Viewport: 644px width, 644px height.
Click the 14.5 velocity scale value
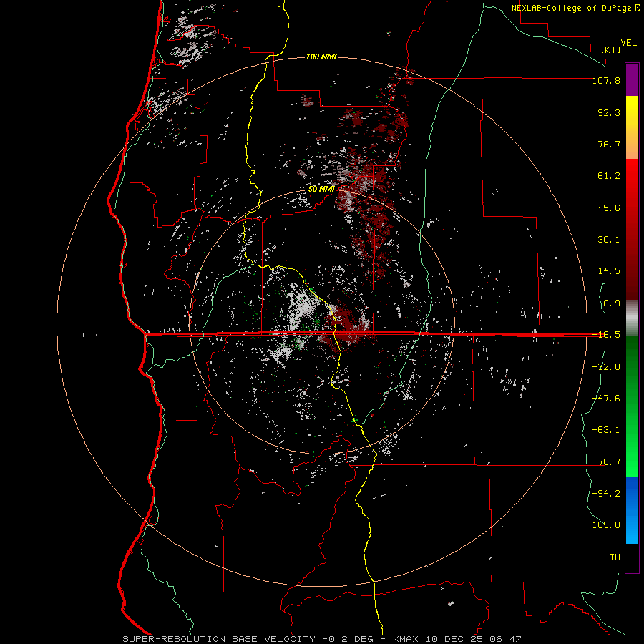click(609, 271)
